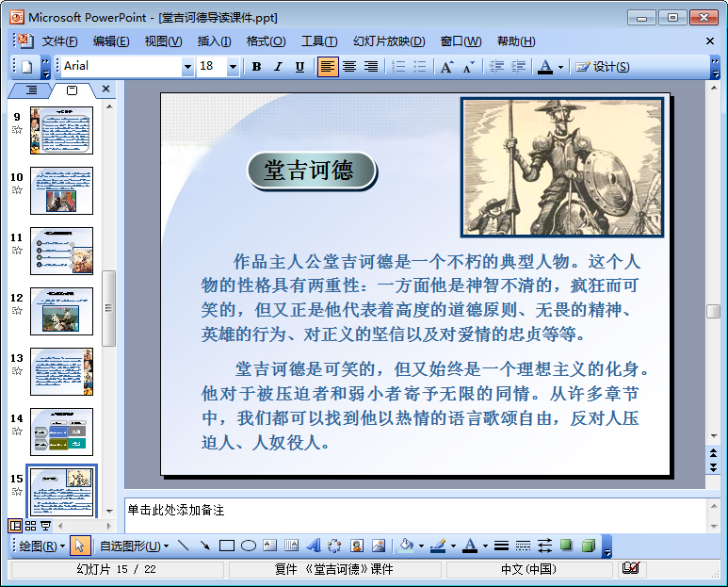Image resolution: width=728 pixels, height=587 pixels.
Task: Open Fill Color dropdown arrow
Action: click(x=422, y=546)
